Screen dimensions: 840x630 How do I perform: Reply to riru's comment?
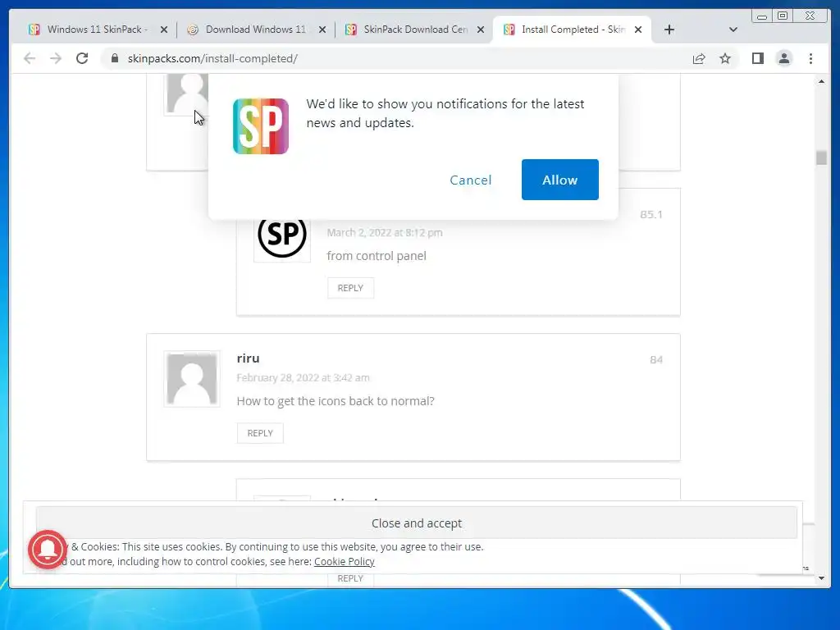260,433
